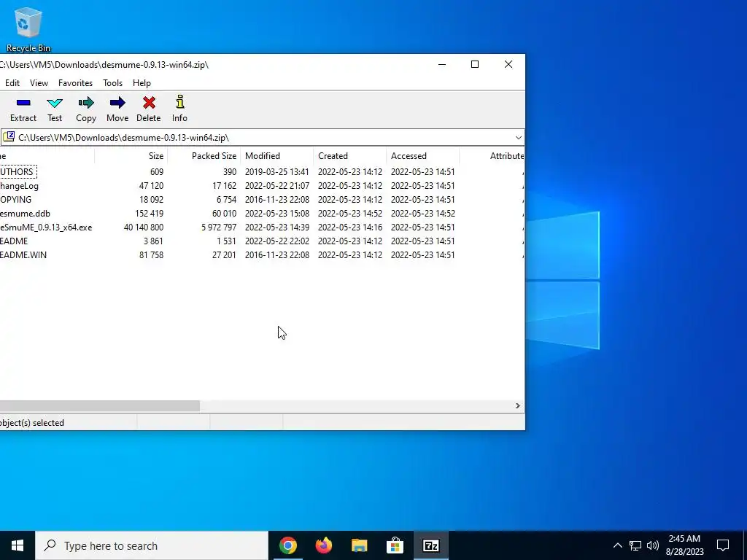Sort by the Packed Size column header
Screen dimensions: 747x560
(x=204, y=156)
